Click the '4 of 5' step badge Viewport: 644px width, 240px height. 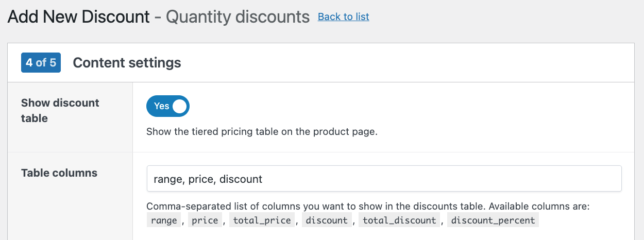click(41, 63)
